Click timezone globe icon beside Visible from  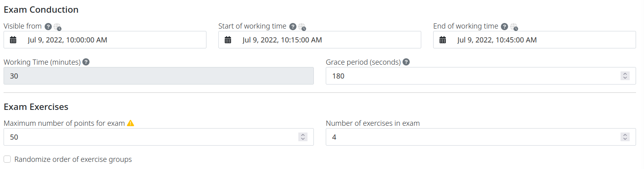pyautogui.click(x=58, y=27)
